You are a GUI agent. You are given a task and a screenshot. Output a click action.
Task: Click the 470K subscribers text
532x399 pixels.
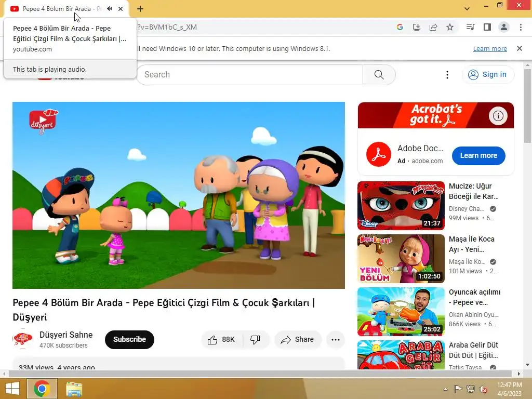(x=63, y=345)
